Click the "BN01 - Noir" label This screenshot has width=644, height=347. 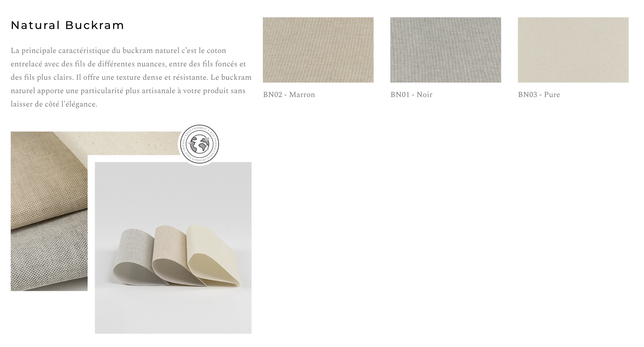[x=411, y=95]
